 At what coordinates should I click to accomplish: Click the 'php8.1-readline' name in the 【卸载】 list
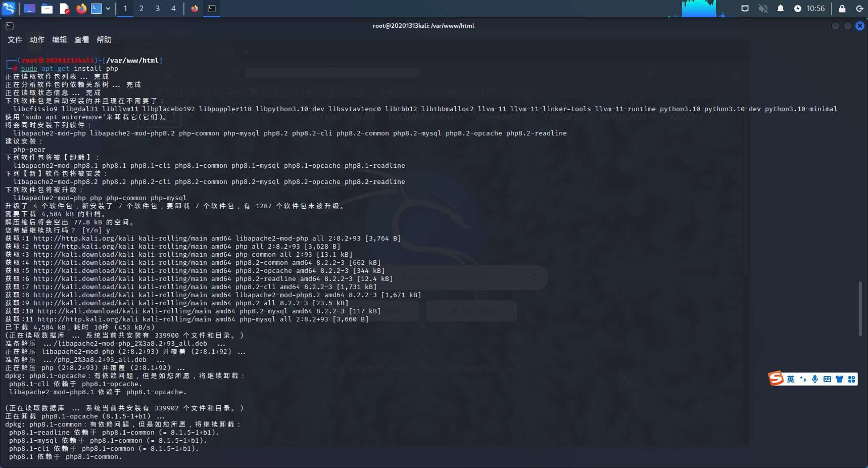coord(375,166)
